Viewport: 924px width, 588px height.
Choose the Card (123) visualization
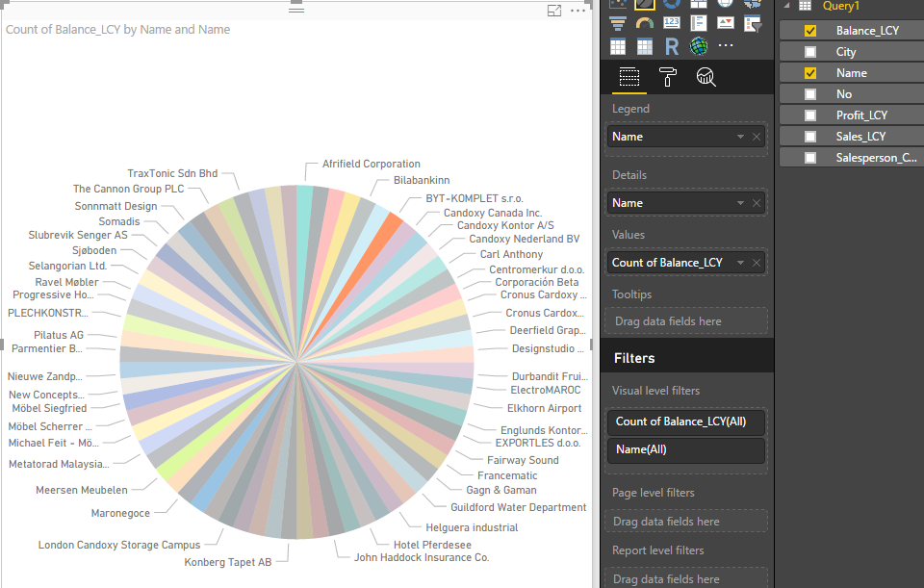(672, 22)
